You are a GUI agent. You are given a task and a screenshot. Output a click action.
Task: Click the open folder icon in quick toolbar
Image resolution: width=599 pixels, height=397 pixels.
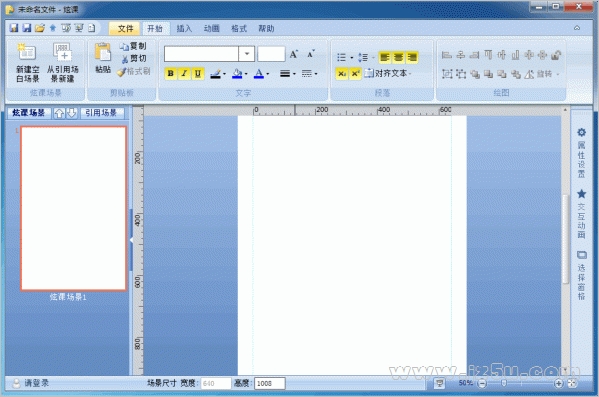39,28
